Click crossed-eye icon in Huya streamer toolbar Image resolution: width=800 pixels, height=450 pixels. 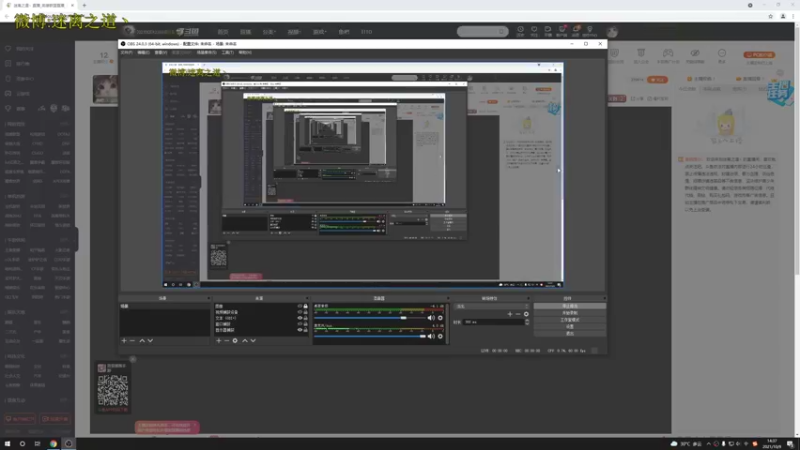click(695, 53)
